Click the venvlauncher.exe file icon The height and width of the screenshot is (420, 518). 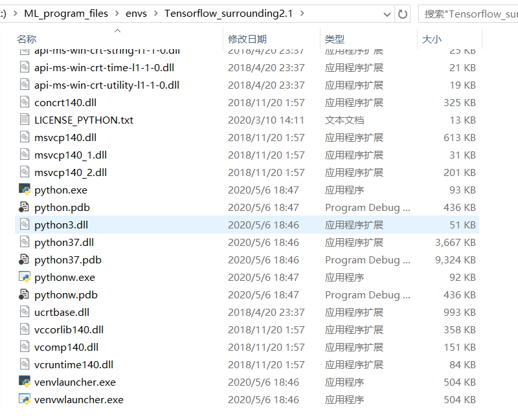pyautogui.click(x=25, y=381)
